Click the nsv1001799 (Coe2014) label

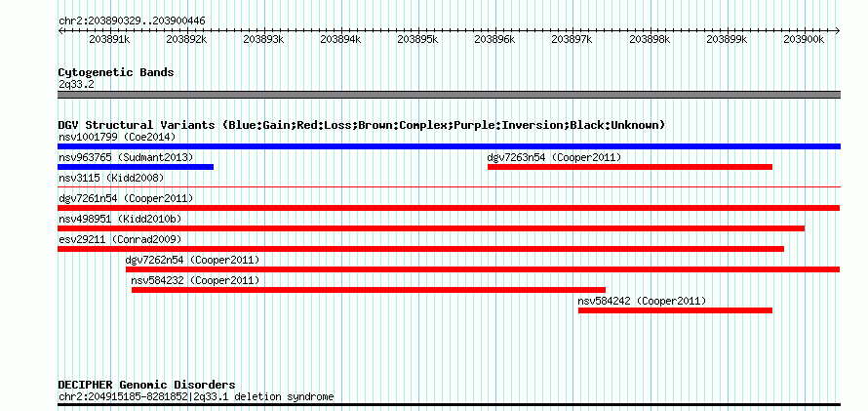click(117, 137)
